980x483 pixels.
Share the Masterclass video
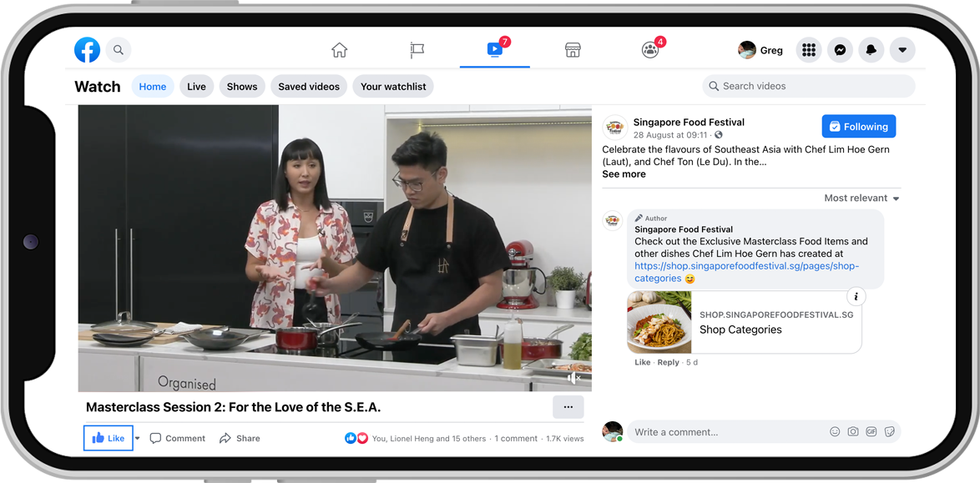(x=240, y=439)
